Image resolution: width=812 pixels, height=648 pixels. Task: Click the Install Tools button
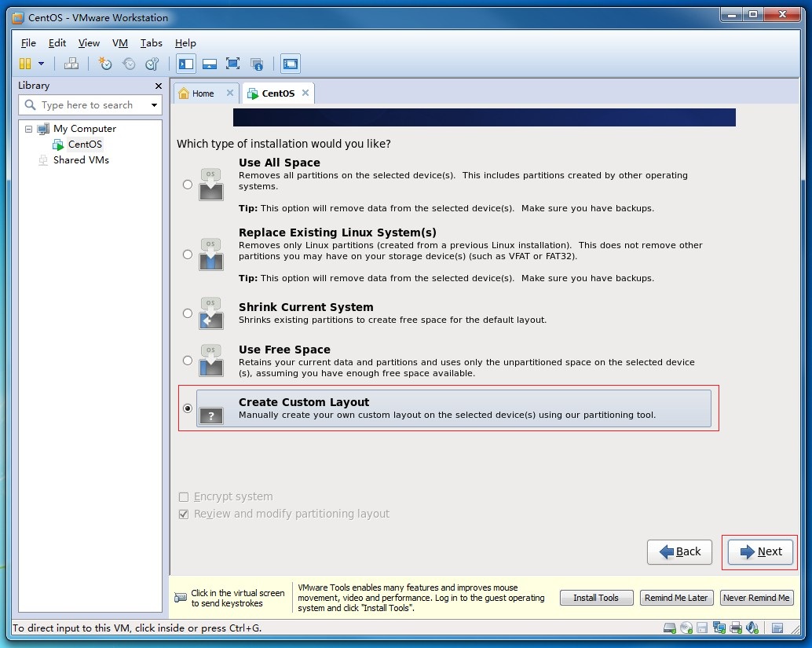coord(595,598)
